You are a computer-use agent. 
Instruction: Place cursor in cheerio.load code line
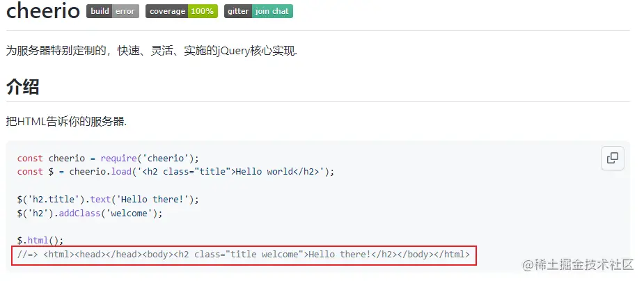(x=175, y=172)
